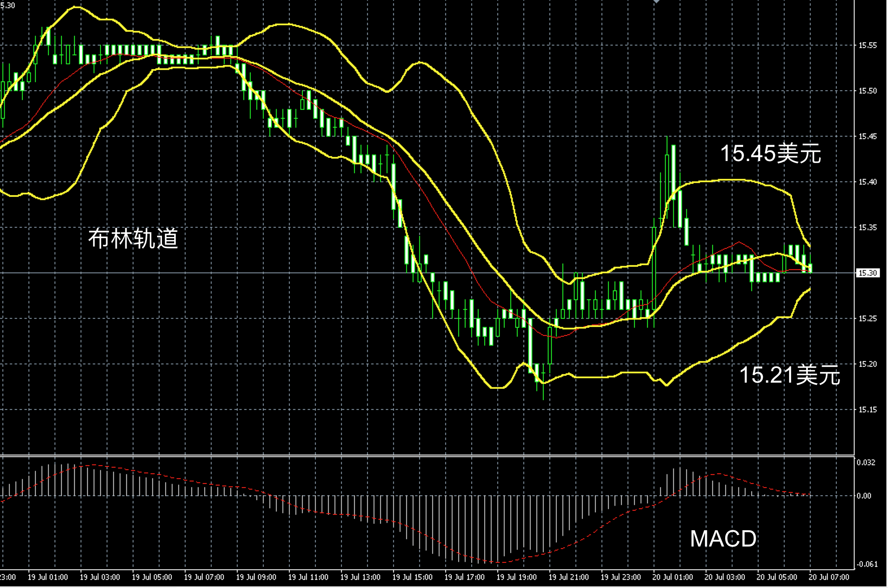Viewport: 888px width, 588px height.
Task: Select the 15.21美元 annotation label
Action: tap(789, 375)
